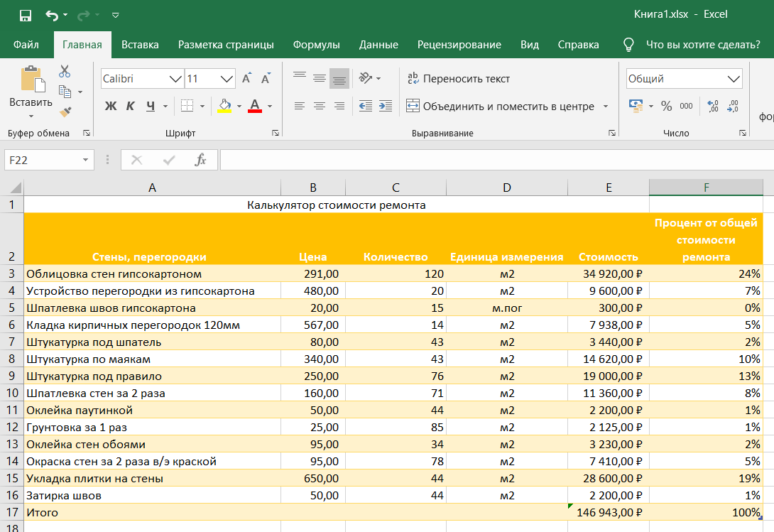Open the Calibri font name dropdown
Viewport: 774px width, 532px height.
pyautogui.click(x=175, y=79)
